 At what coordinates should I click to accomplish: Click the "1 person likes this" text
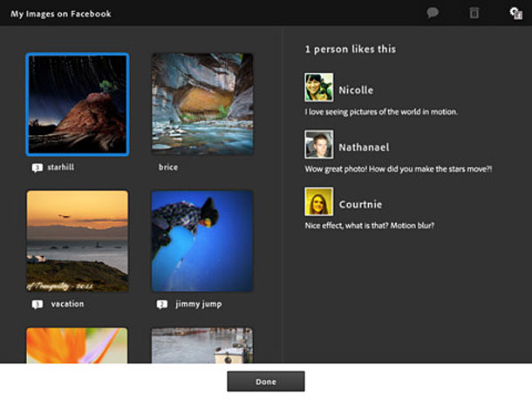coord(350,50)
